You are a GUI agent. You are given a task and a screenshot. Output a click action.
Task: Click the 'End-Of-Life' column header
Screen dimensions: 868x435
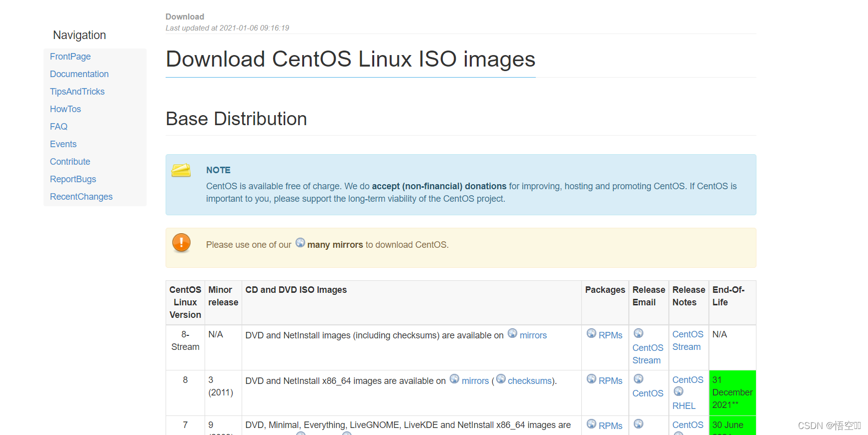tap(732, 303)
